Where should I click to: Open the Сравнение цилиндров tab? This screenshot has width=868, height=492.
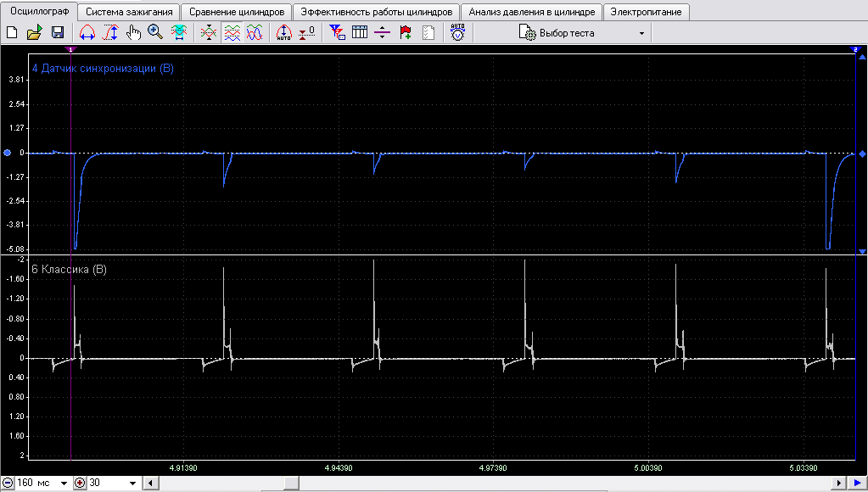(x=237, y=12)
